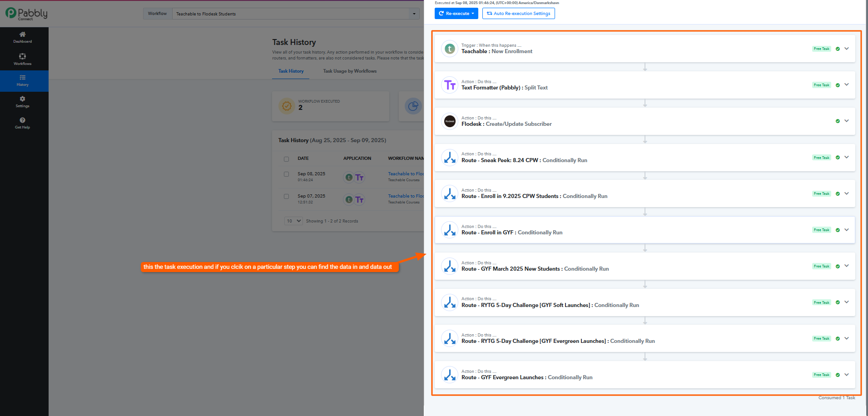
Task: Click the Text Formatter Split Text step icon
Action: (450, 85)
